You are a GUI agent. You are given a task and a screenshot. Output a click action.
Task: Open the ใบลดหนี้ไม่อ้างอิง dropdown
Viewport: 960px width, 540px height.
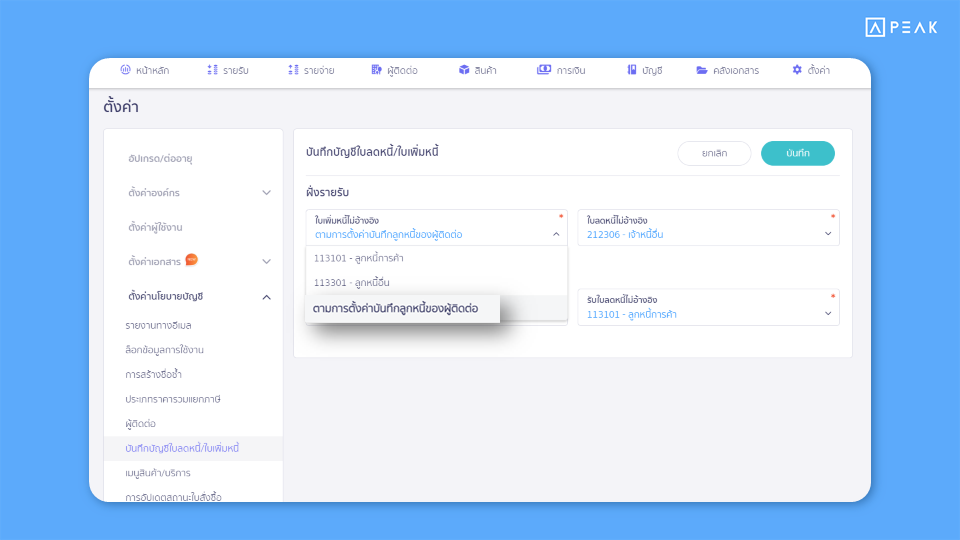tap(708, 228)
